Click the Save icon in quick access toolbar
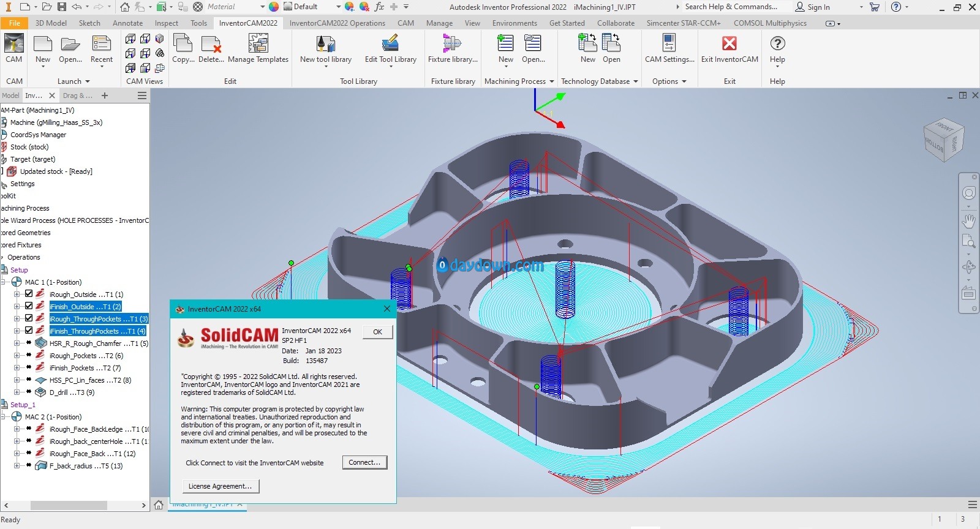The width and height of the screenshot is (980, 529). click(x=62, y=7)
